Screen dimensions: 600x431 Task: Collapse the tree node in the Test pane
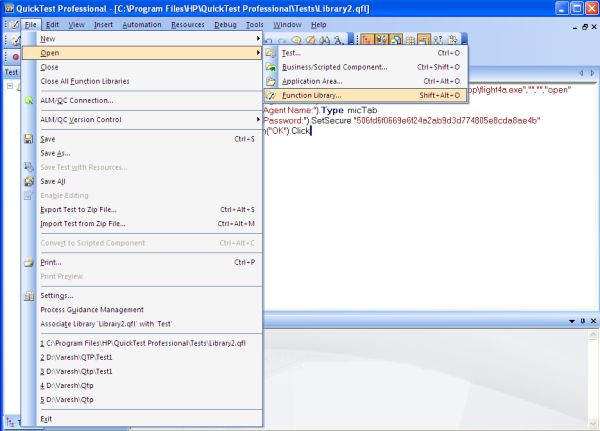pyautogui.click(x=10, y=86)
